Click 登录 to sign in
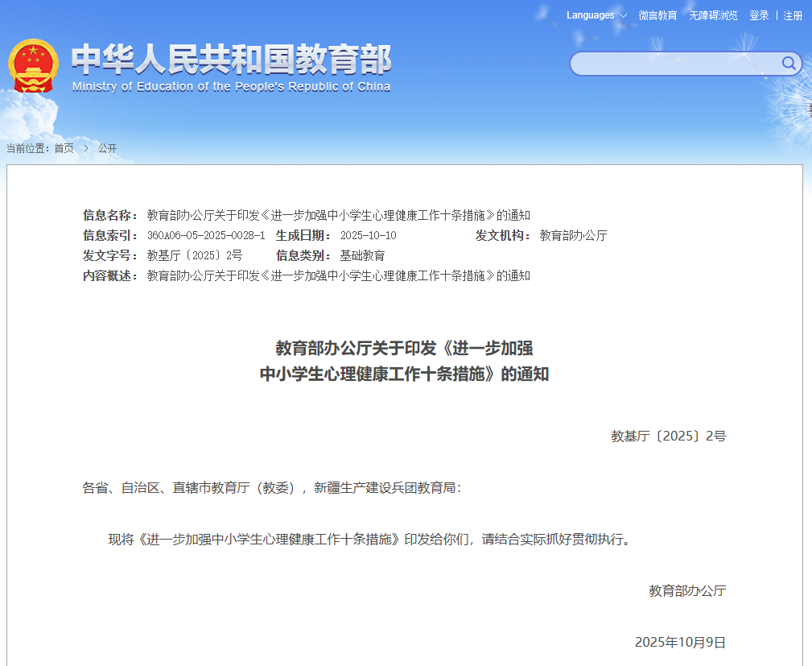Screen dimensions: 812x666 click(758, 15)
